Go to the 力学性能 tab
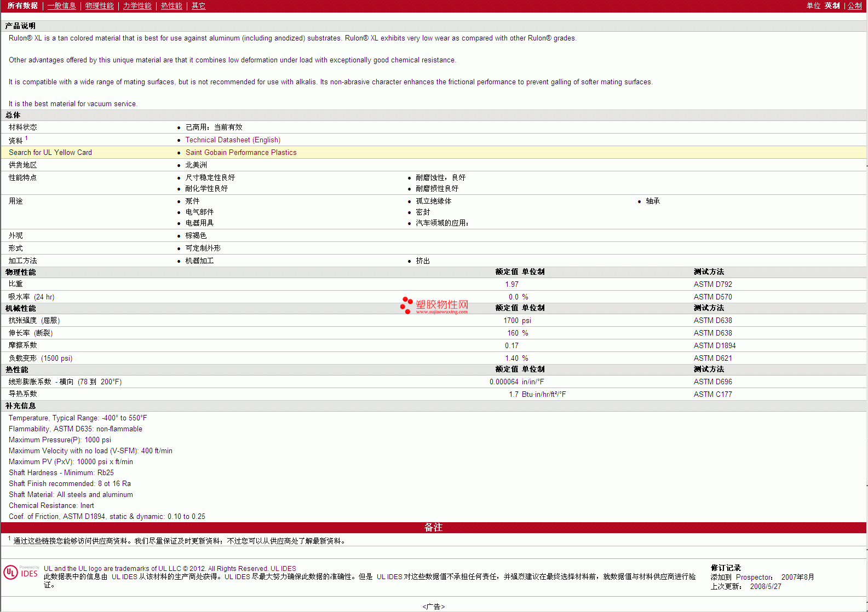The image size is (868, 612). point(137,6)
